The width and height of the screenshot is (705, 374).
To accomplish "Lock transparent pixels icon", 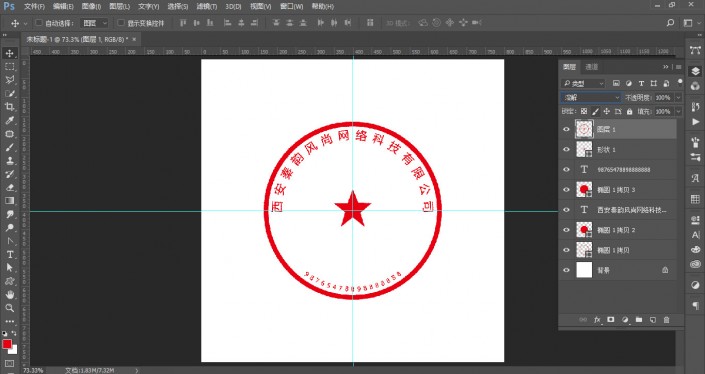I will [584, 111].
